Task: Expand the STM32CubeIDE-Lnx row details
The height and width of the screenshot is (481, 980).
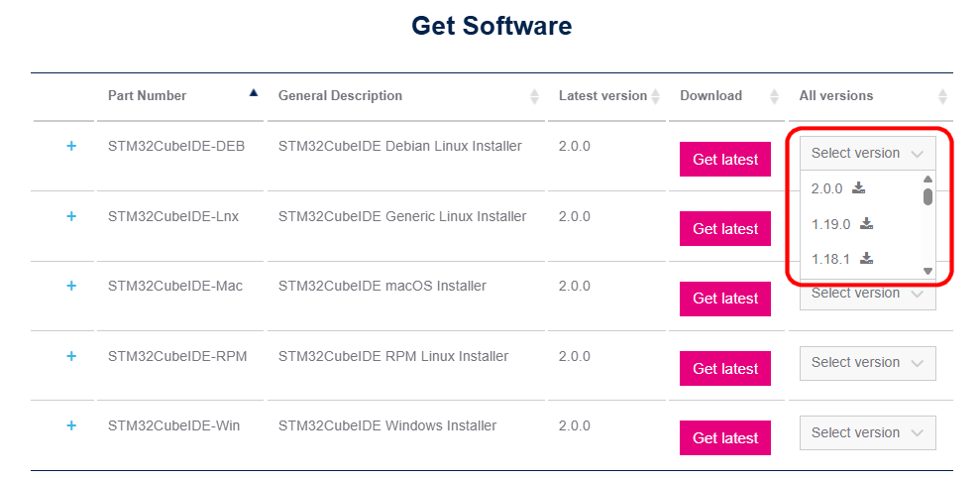Action: point(71,216)
